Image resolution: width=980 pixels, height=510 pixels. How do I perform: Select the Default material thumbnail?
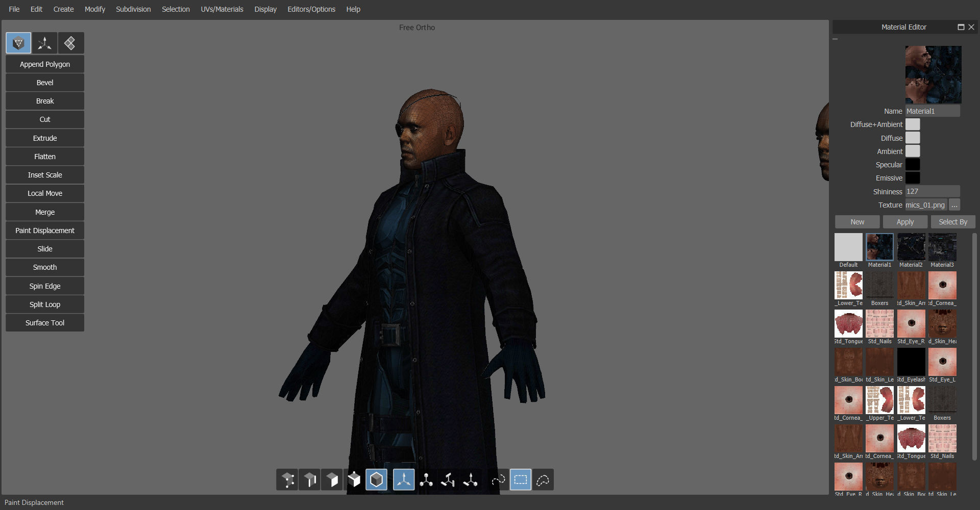pyautogui.click(x=848, y=247)
